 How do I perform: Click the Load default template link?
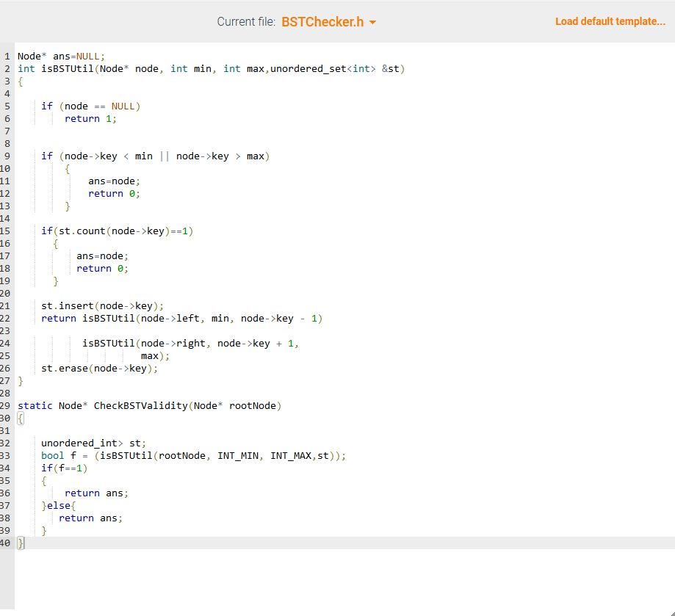click(610, 21)
